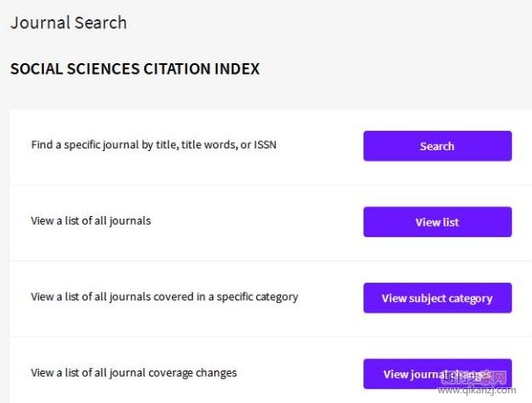Click the word ISSN in the first row
This screenshot has width=532, height=403.
click(265, 145)
